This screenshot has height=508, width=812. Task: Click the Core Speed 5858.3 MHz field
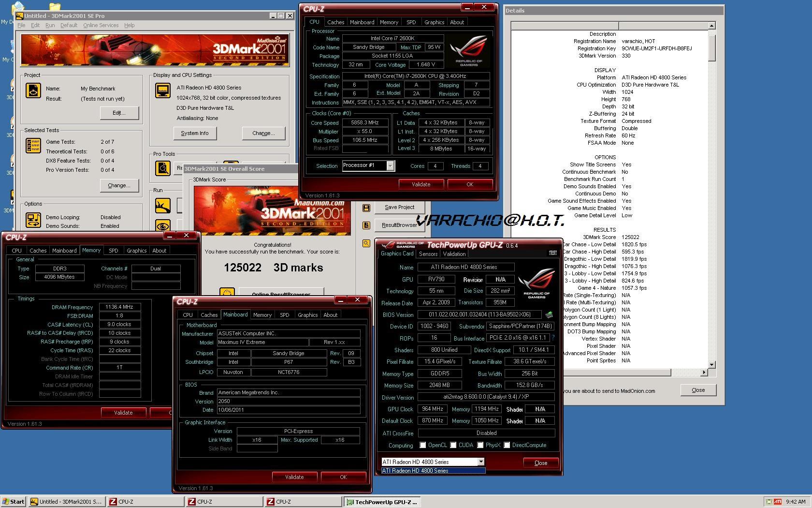[365, 123]
